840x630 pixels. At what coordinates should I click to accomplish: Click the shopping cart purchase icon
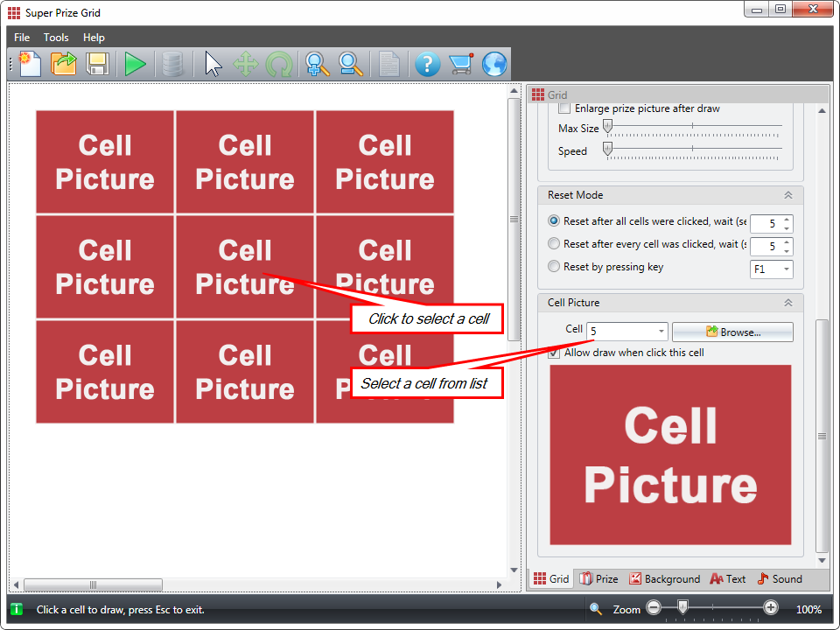pyautogui.click(x=460, y=64)
